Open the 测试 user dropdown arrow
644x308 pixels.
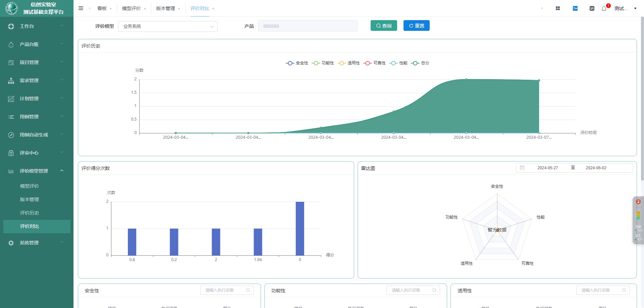point(635,8)
